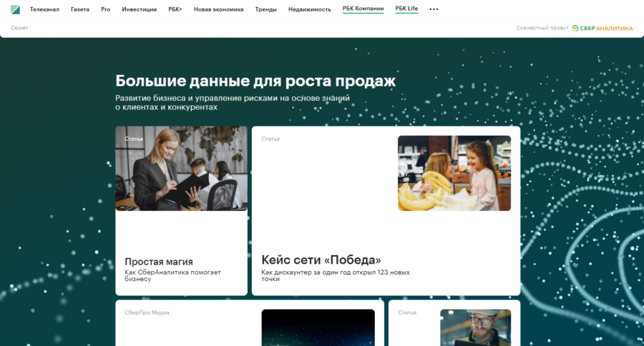Click the RBC logo icon
This screenshot has width=644, height=346.
[15, 9]
